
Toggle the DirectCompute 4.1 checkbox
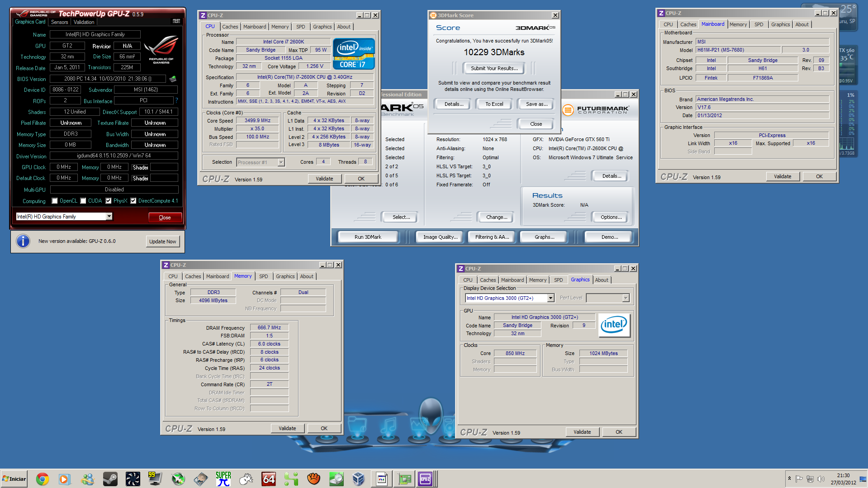pyautogui.click(x=133, y=201)
